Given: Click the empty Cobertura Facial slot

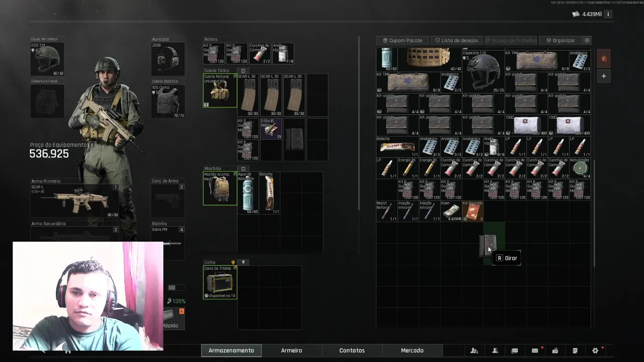Looking at the screenshot, I should click(x=47, y=101).
